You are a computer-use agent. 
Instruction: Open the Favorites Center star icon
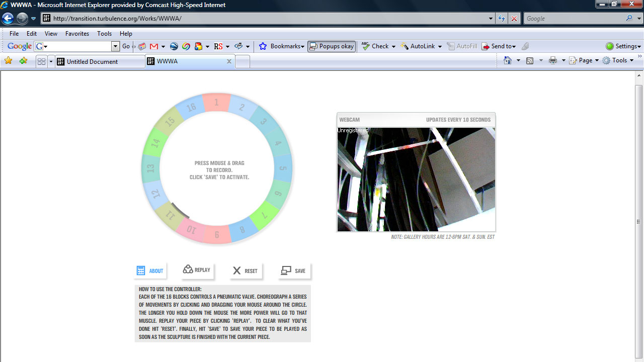[x=9, y=61]
